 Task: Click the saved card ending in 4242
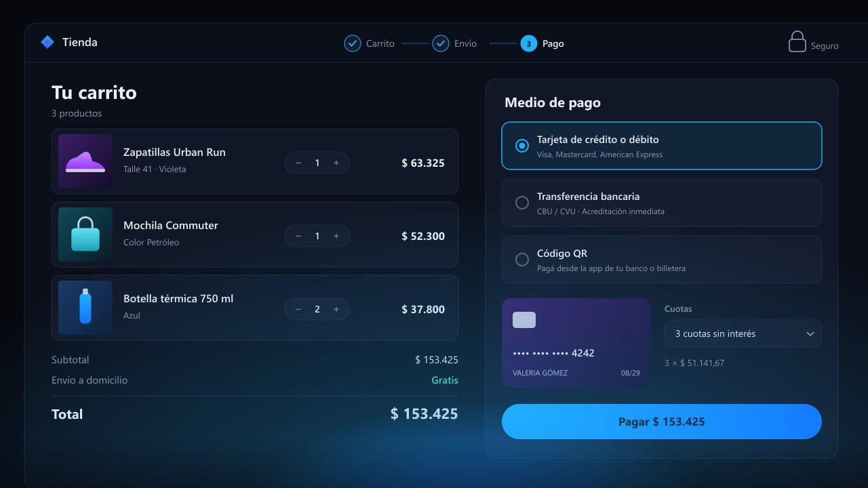576,343
